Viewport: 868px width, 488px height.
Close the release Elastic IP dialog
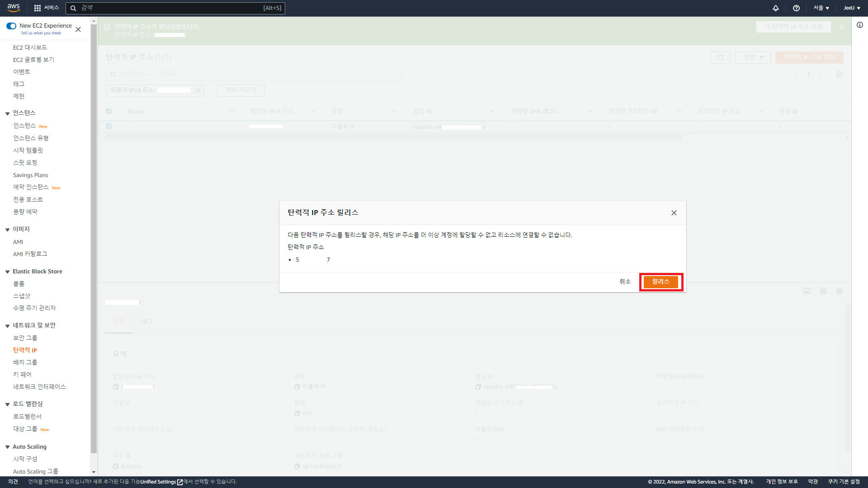(674, 213)
